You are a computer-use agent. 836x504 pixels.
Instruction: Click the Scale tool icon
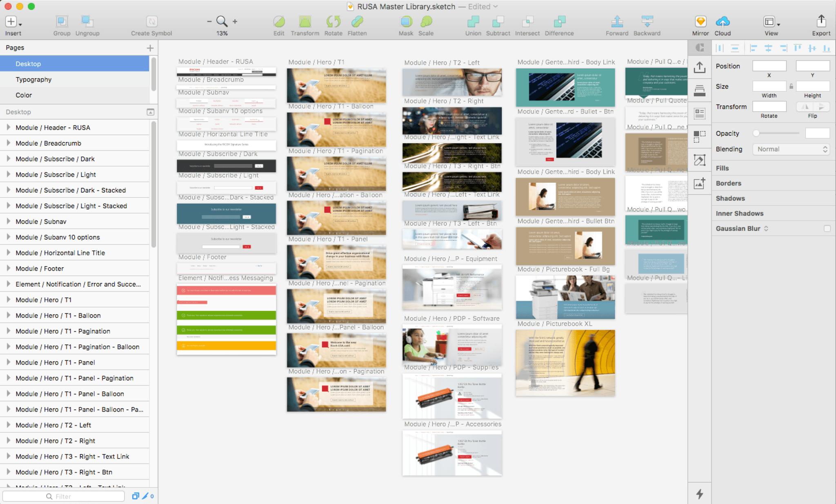[x=426, y=21]
